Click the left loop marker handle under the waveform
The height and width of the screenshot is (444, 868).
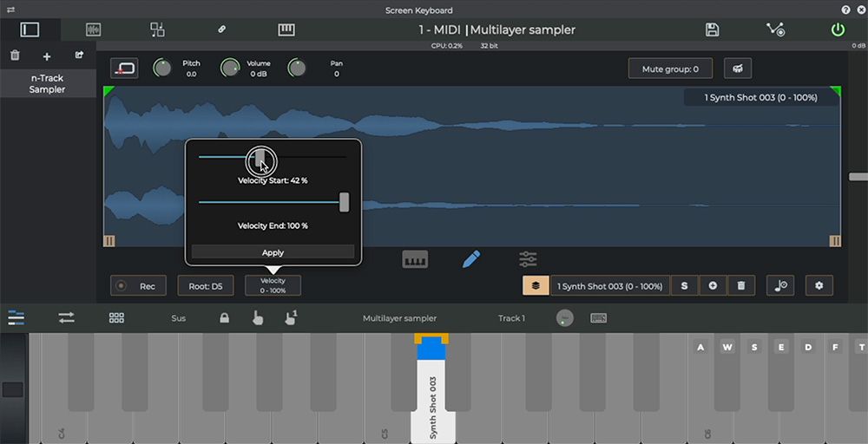[109, 240]
